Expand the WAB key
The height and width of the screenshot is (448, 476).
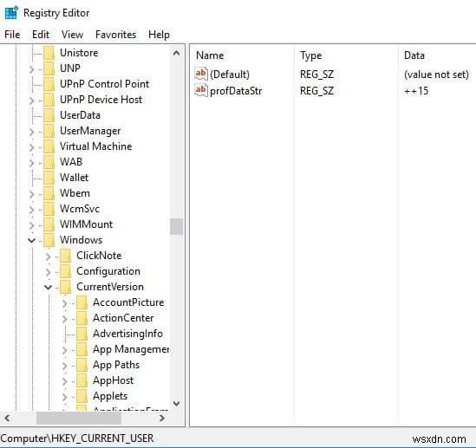[x=31, y=163]
